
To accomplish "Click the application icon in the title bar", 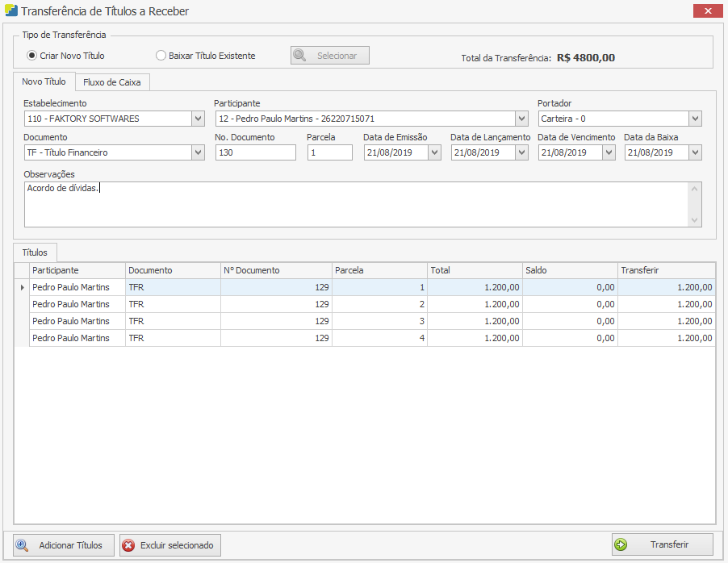I will (10, 11).
